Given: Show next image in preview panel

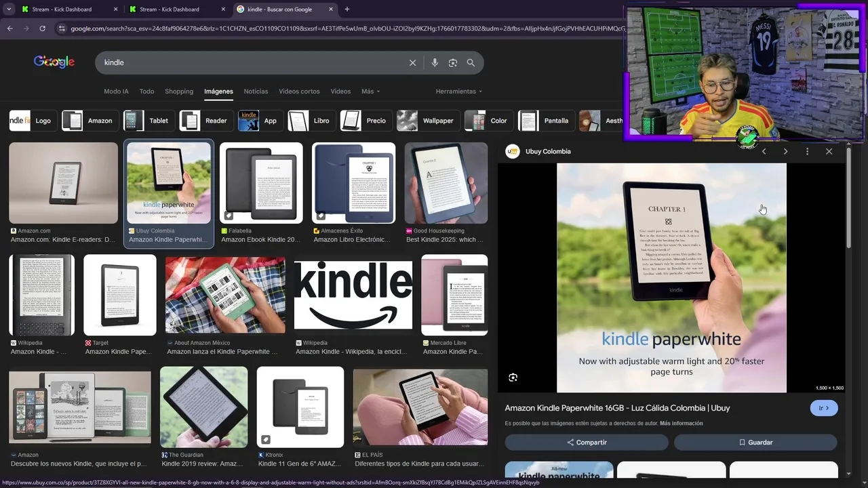Looking at the screenshot, I should [785, 151].
